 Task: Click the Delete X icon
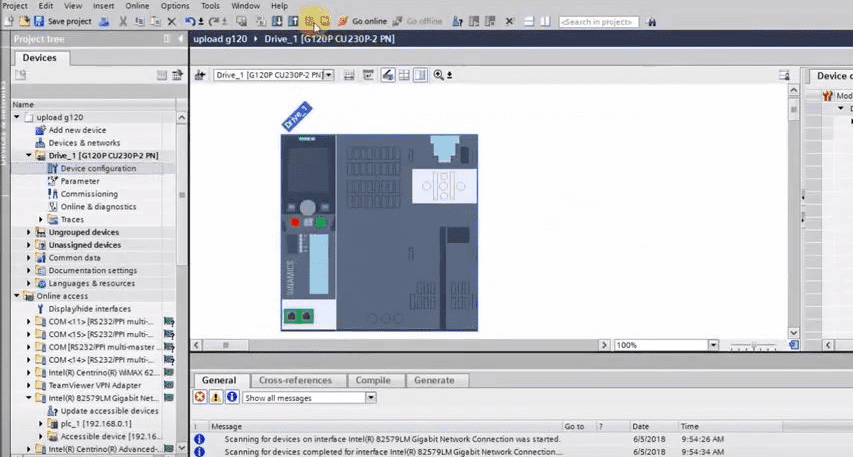[x=172, y=22]
